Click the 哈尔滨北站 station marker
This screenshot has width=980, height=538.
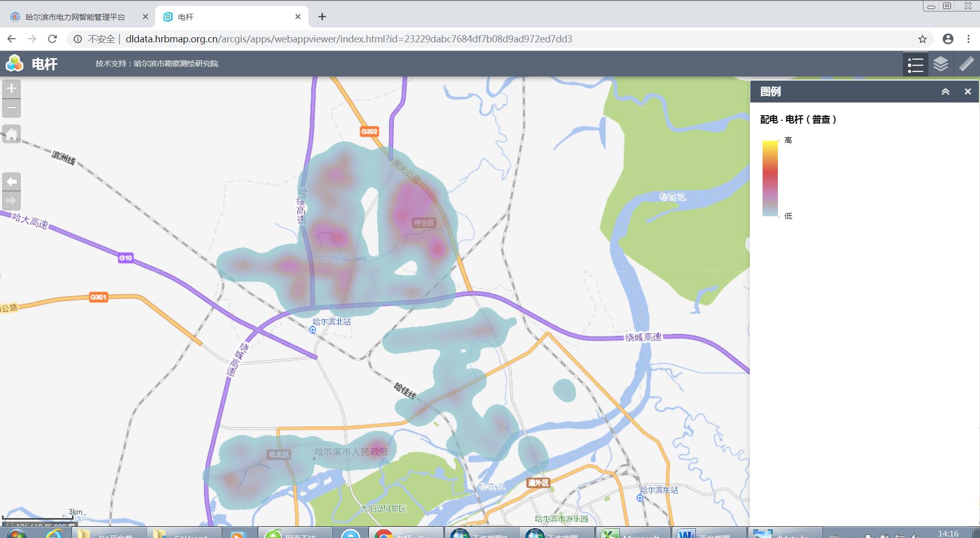(313, 330)
